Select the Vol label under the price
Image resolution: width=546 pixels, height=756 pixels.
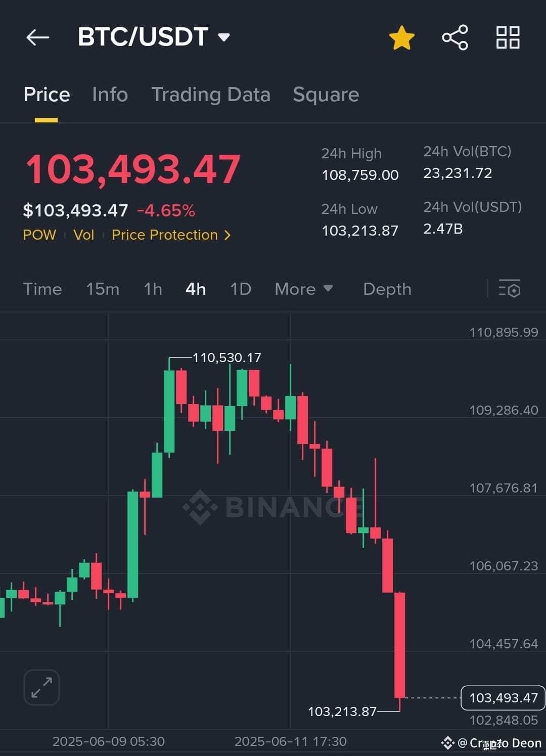83,235
